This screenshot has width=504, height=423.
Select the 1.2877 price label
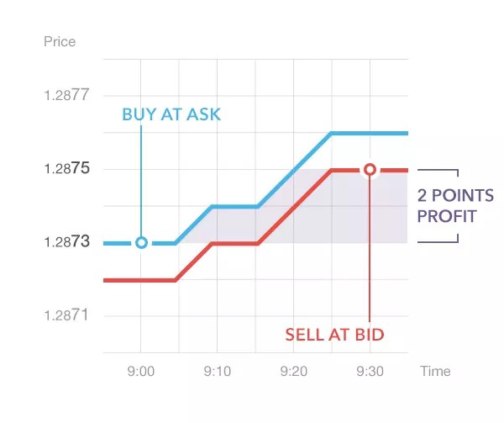tap(67, 95)
